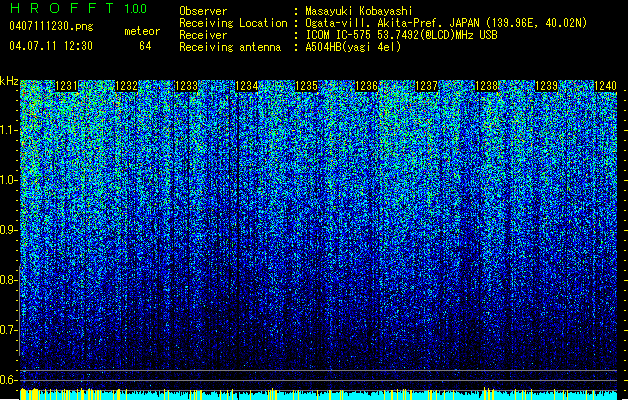Screen dimensions: 629x400
Task: Click the 1232 time marker
Action: tap(126, 86)
